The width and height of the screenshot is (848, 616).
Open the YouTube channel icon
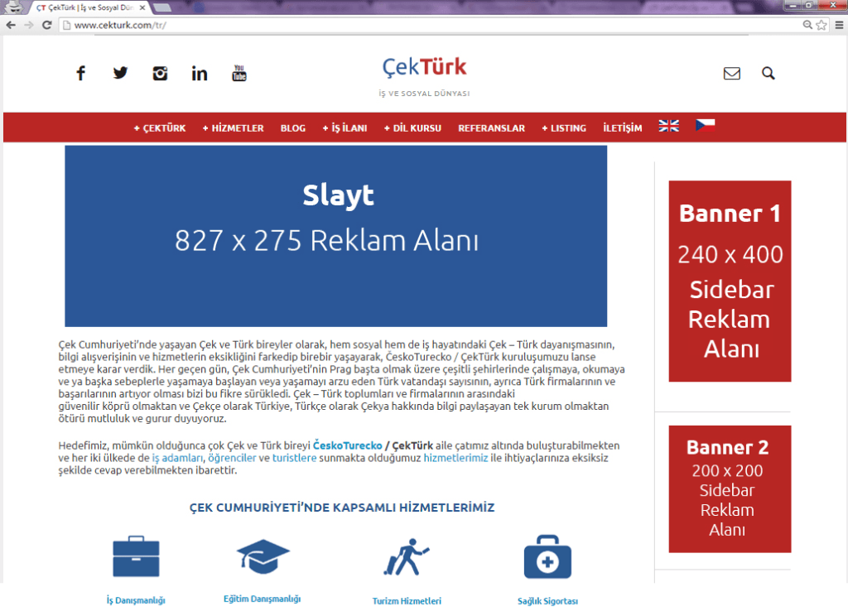[239, 73]
